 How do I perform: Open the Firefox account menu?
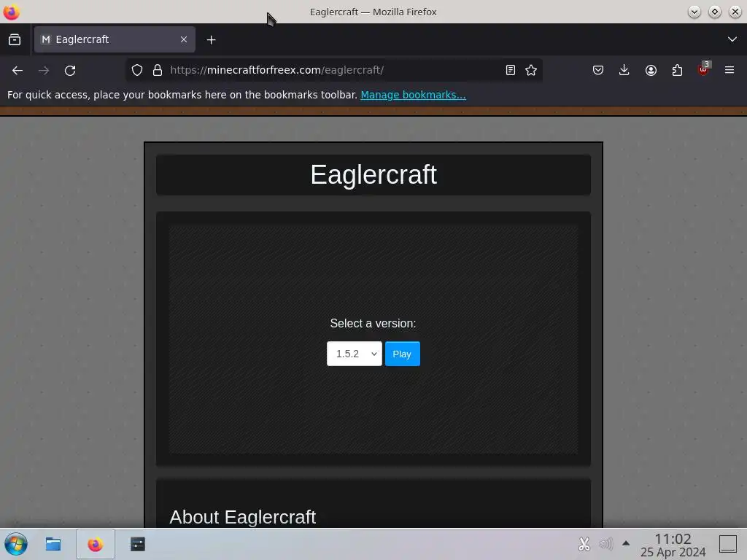[651, 71]
